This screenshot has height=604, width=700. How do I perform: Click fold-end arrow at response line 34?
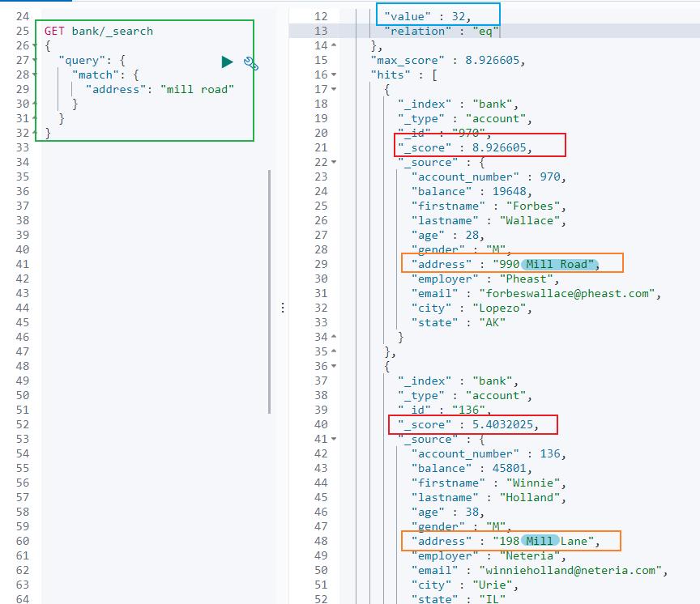pyautogui.click(x=335, y=337)
